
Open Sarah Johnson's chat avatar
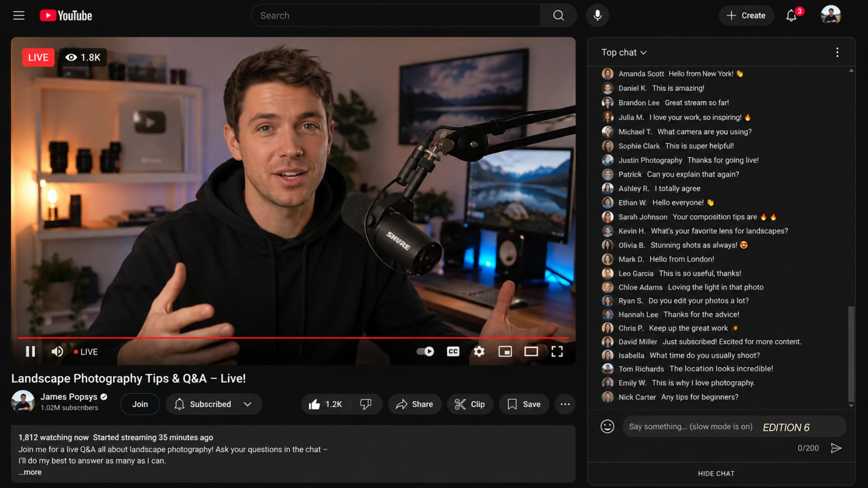click(608, 217)
